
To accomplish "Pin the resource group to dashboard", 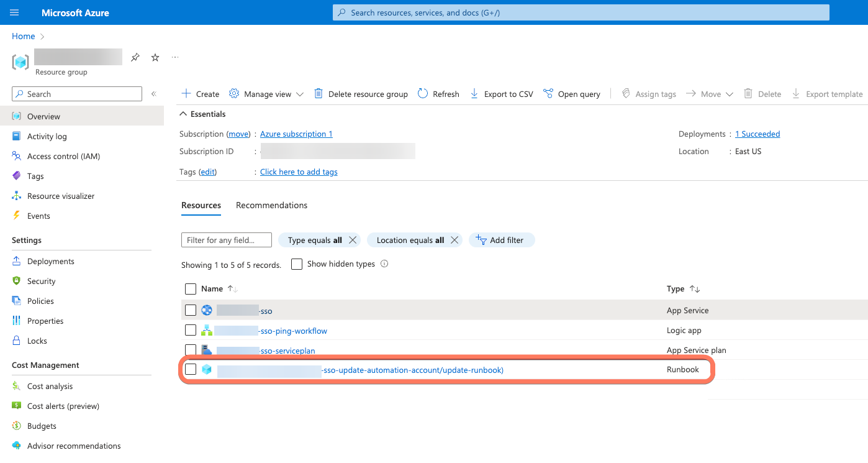I will tap(135, 57).
